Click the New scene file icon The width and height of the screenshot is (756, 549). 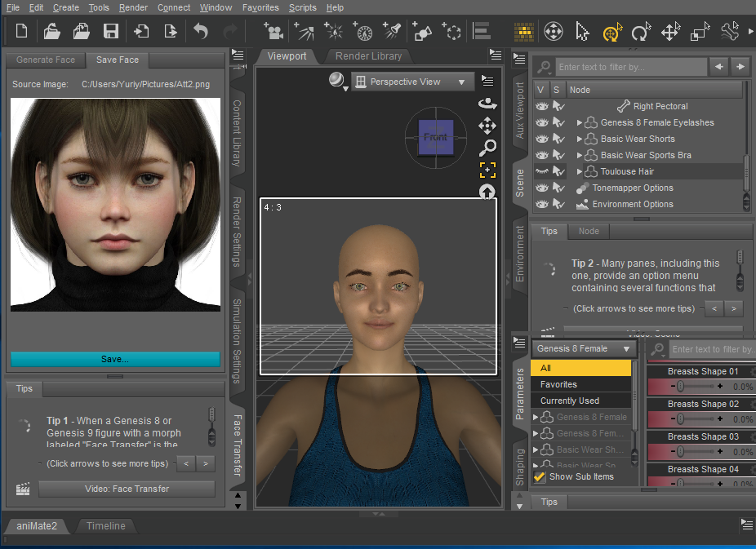coord(22,32)
